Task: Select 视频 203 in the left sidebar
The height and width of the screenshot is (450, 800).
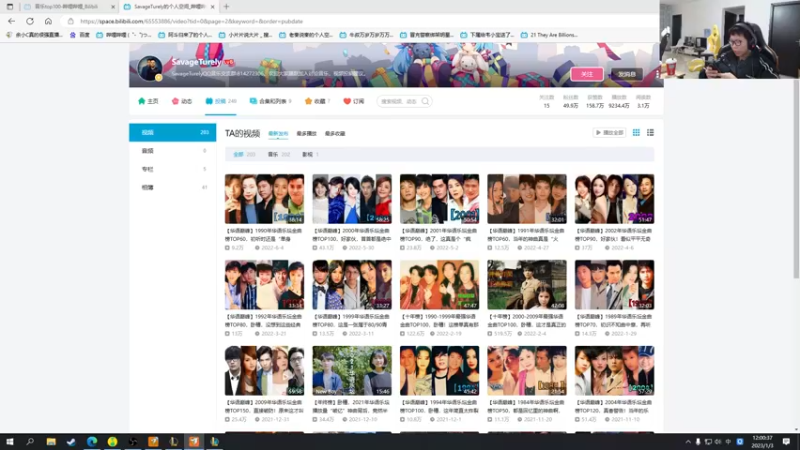Action: tap(172, 132)
